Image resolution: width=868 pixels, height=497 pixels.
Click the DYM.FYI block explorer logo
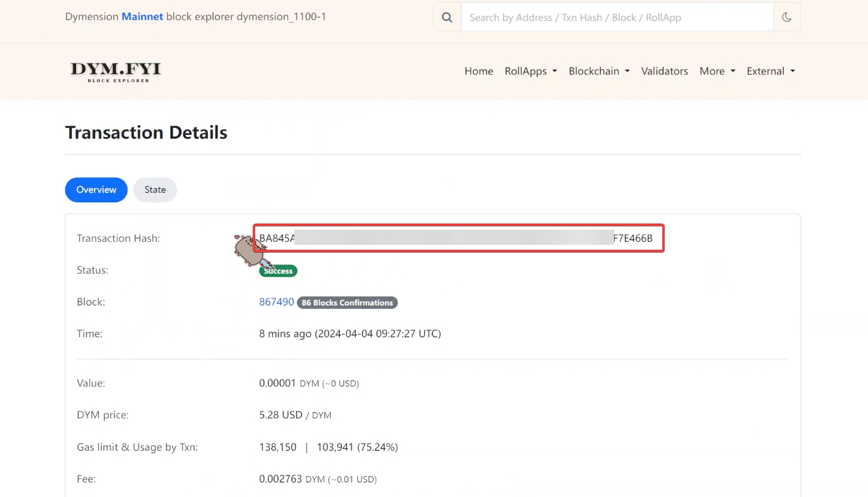(115, 71)
